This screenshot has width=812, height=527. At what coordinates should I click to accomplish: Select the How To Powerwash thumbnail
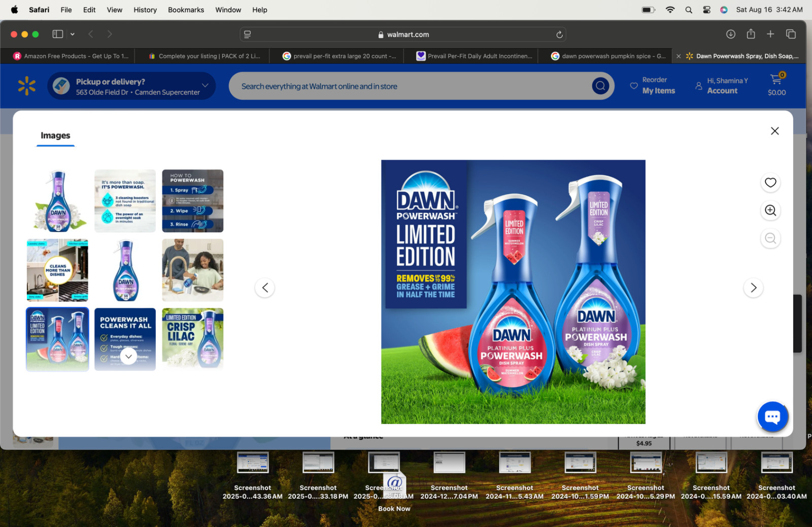pyautogui.click(x=192, y=201)
